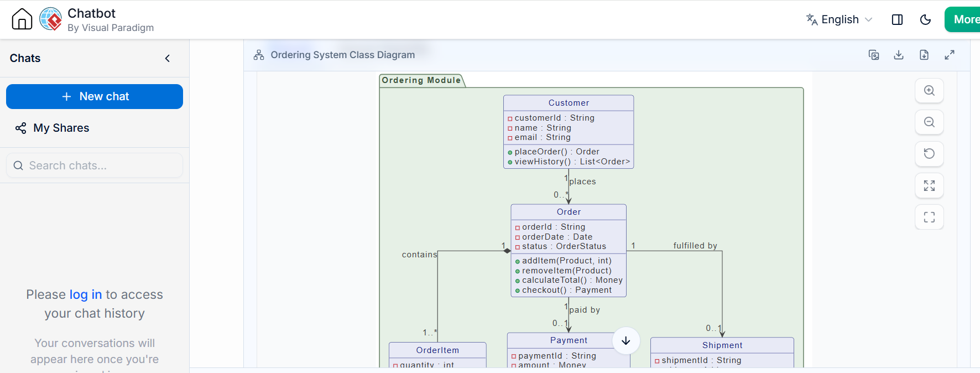Follow the log in link
Image resolution: width=980 pixels, height=373 pixels.
86,294
